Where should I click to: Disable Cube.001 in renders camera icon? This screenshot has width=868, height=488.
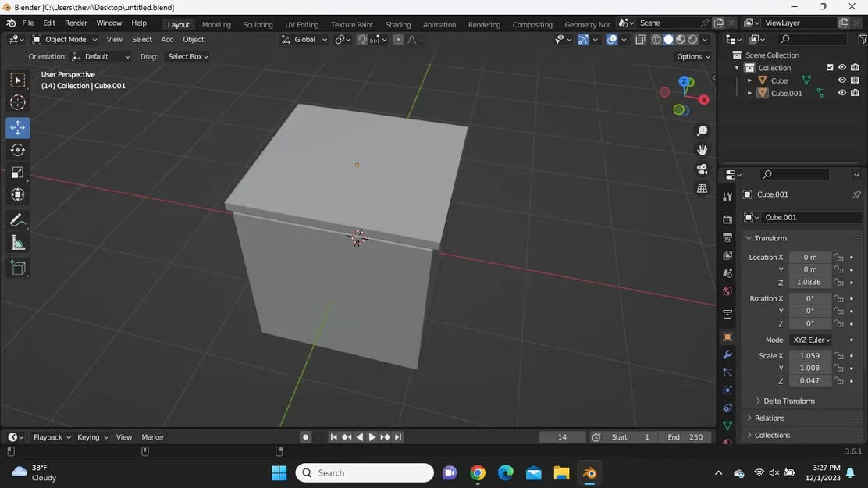pos(856,93)
